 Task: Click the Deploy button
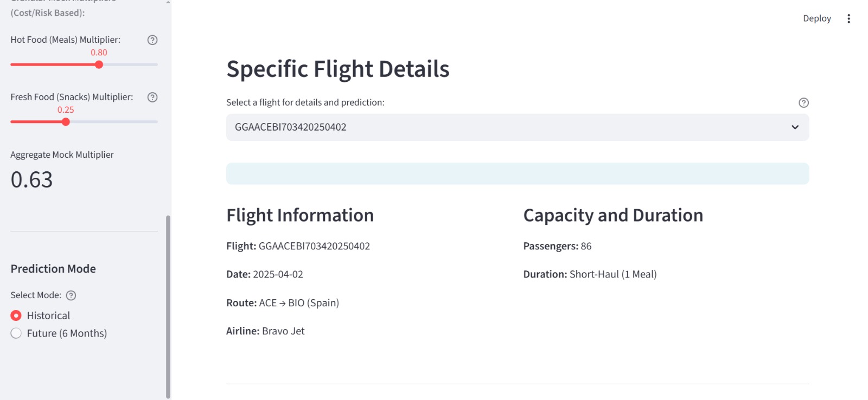[816, 18]
